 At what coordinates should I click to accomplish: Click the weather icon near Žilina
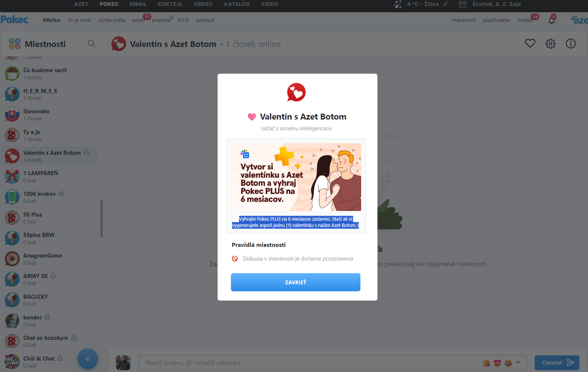coord(397,4)
